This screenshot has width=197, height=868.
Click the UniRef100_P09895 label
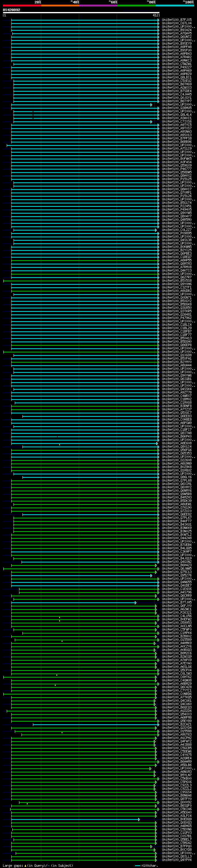click(177, 233)
